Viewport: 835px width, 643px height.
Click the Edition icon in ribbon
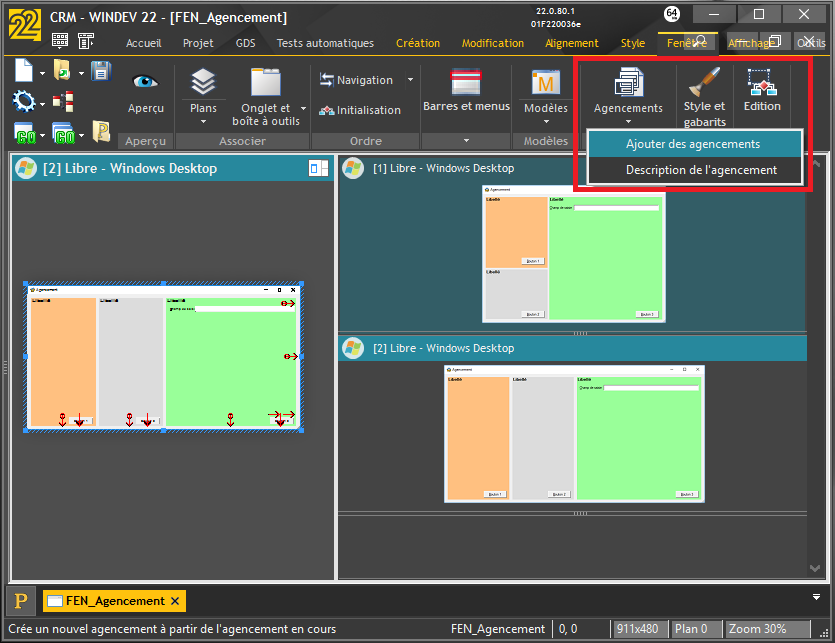pyautogui.click(x=762, y=82)
